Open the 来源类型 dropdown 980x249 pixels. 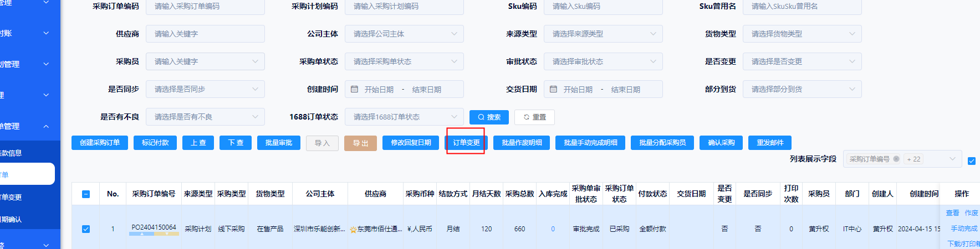tap(603, 34)
